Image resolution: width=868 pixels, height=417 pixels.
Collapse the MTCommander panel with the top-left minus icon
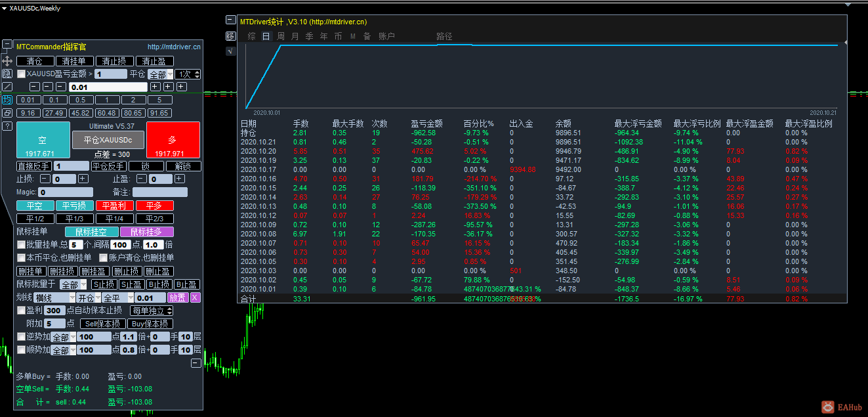tap(7, 45)
